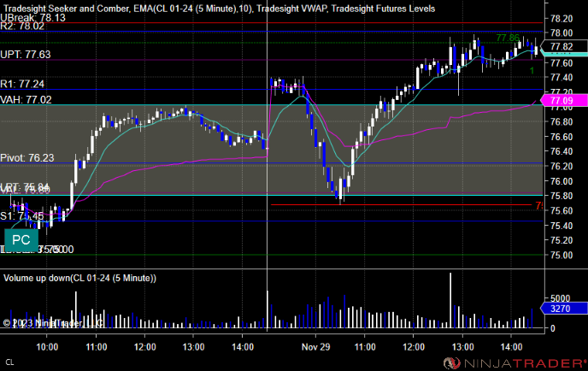Click the 5000 volume axis label
Screen dimensions: 588x371
point(561,298)
